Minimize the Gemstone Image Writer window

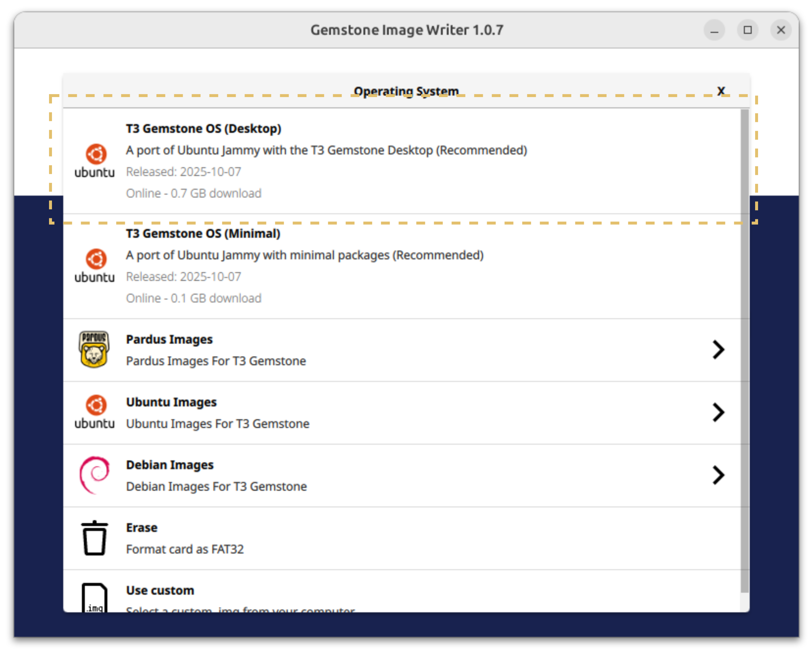714,30
